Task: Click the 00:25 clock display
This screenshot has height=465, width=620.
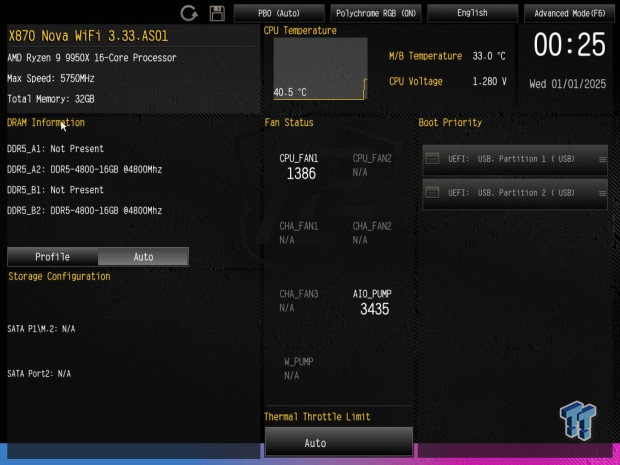Action: 569,45
